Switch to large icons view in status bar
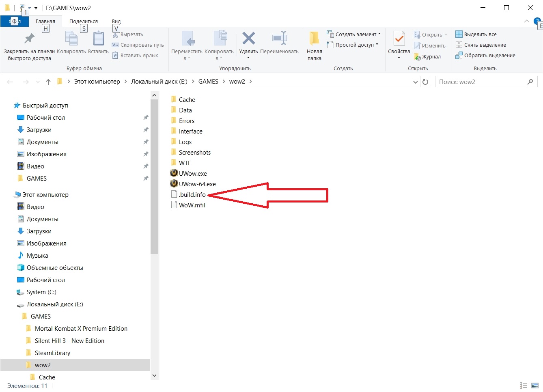The image size is (543, 392). [535, 386]
